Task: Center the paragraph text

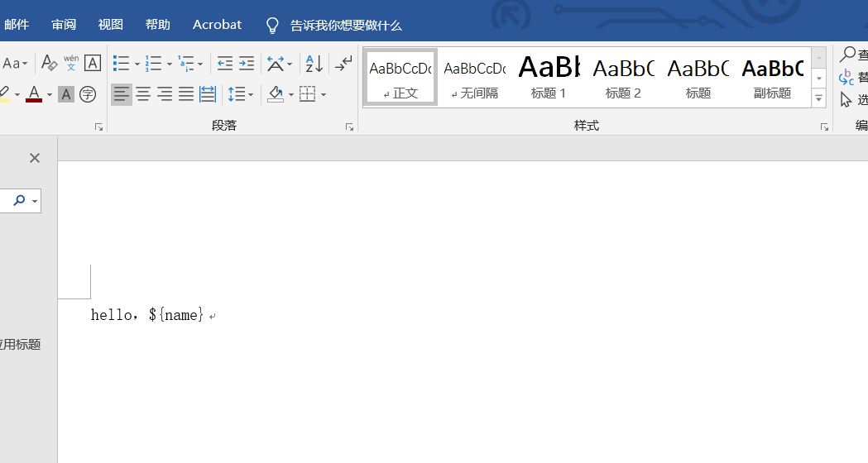Action: point(143,94)
